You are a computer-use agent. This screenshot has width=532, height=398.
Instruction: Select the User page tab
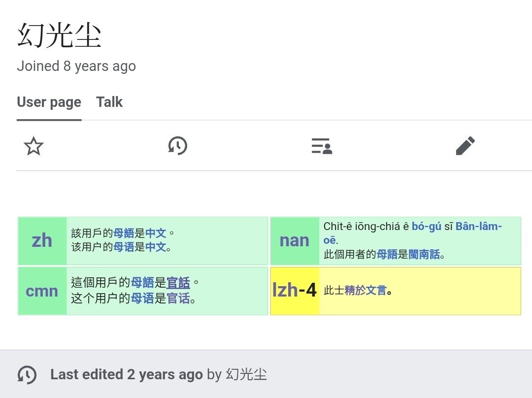pyautogui.click(x=49, y=102)
